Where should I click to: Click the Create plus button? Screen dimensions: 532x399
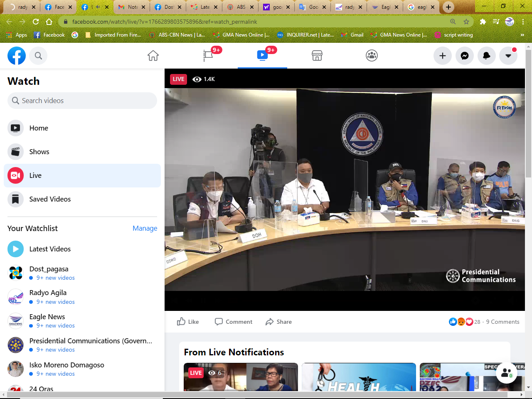tap(443, 56)
